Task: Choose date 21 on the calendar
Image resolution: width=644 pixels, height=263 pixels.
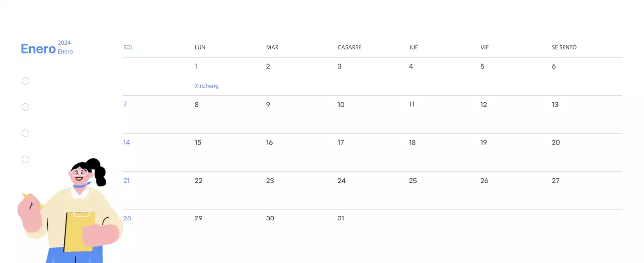Action: coord(127,180)
